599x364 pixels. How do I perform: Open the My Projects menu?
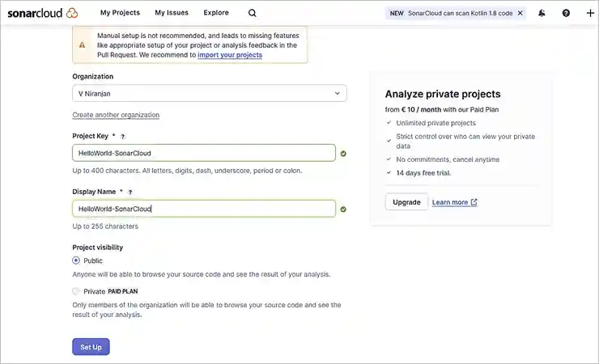pos(120,13)
